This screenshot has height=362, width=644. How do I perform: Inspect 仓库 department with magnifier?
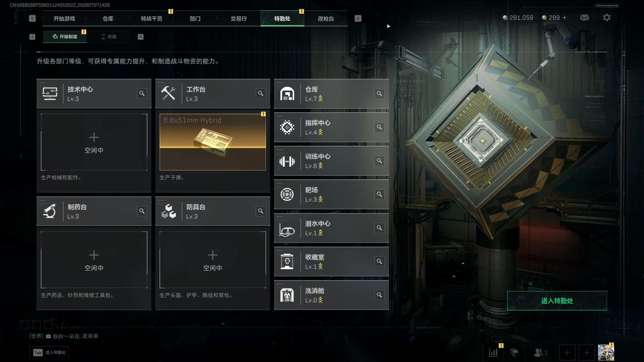[x=379, y=94]
